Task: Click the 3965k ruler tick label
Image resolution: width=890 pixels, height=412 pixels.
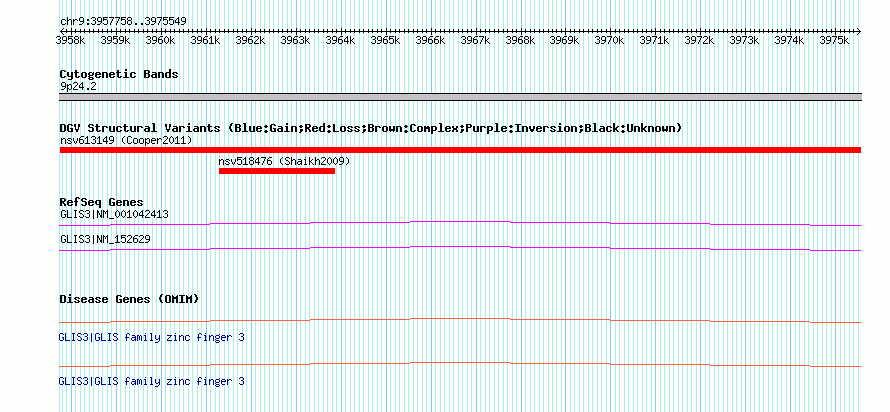Action: pyautogui.click(x=385, y=41)
